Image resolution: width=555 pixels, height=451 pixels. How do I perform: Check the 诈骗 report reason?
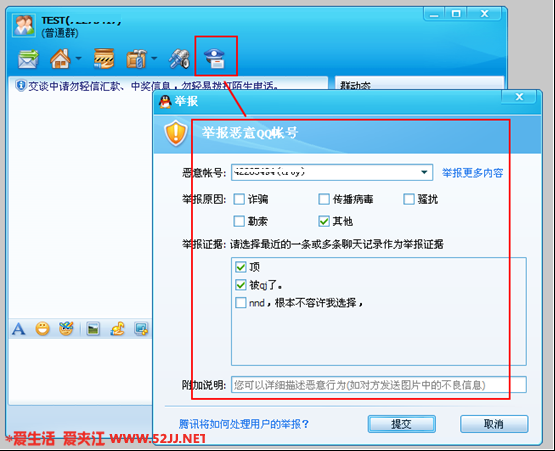pos(239,199)
